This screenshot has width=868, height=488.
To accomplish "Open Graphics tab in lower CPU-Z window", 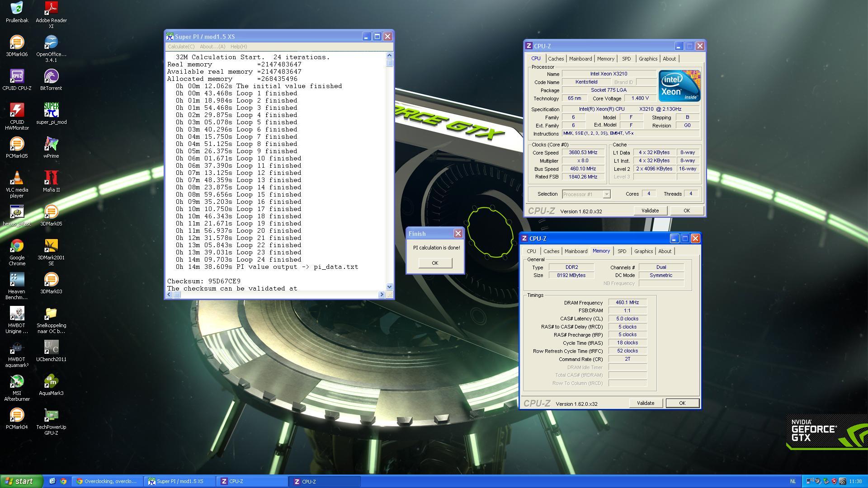I will tap(643, 251).
